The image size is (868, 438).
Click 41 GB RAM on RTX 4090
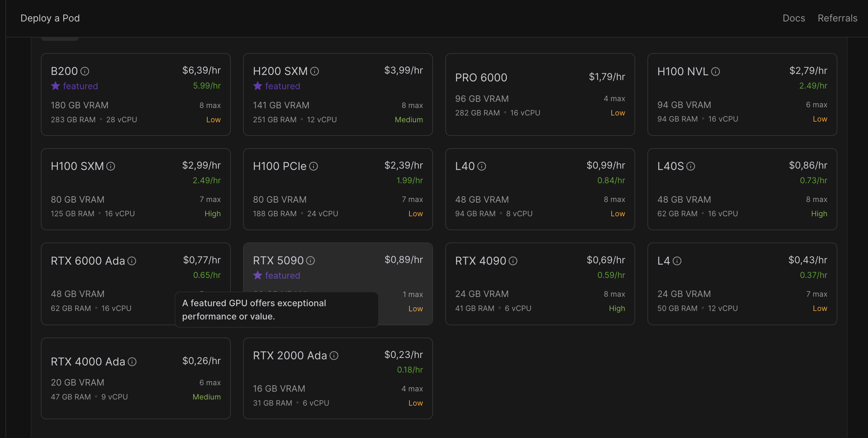(x=475, y=309)
